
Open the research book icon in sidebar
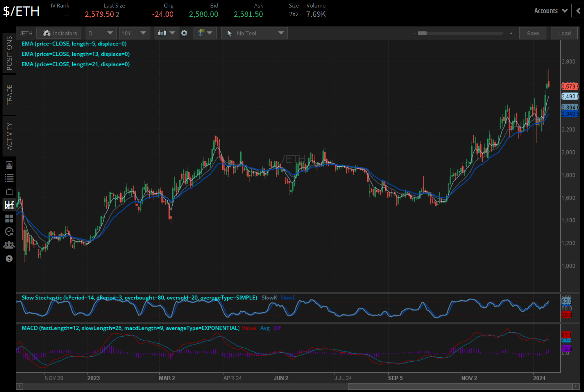point(9,165)
